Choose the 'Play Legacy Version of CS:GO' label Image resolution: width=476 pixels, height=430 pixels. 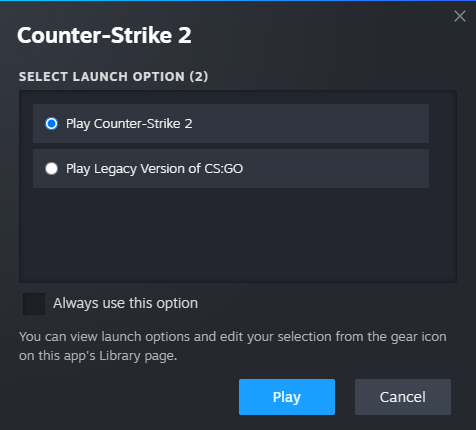pyautogui.click(x=154, y=169)
